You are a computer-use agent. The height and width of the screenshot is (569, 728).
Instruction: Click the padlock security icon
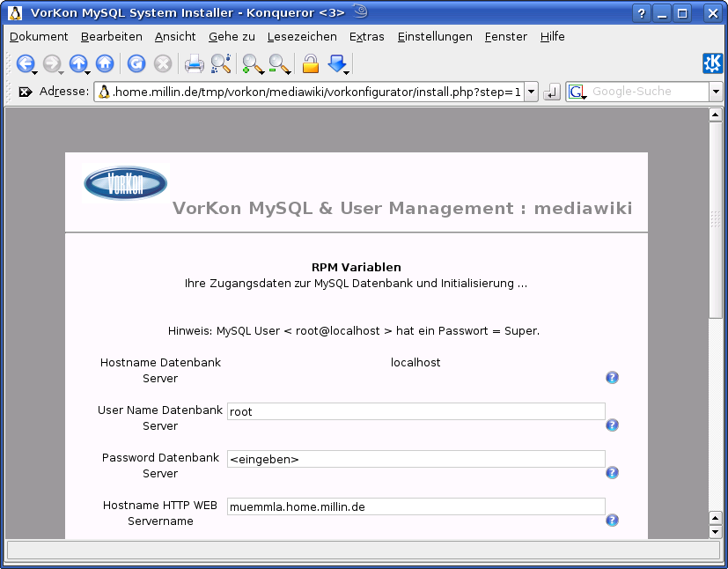point(311,63)
